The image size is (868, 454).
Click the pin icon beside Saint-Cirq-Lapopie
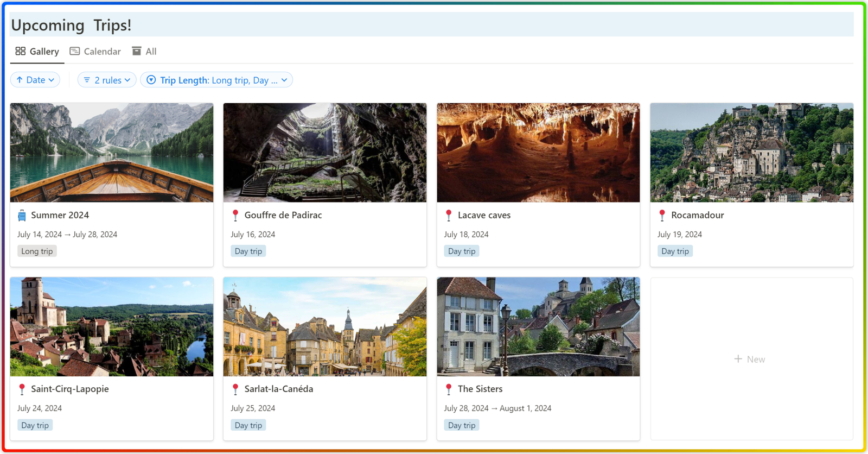point(22,389)
